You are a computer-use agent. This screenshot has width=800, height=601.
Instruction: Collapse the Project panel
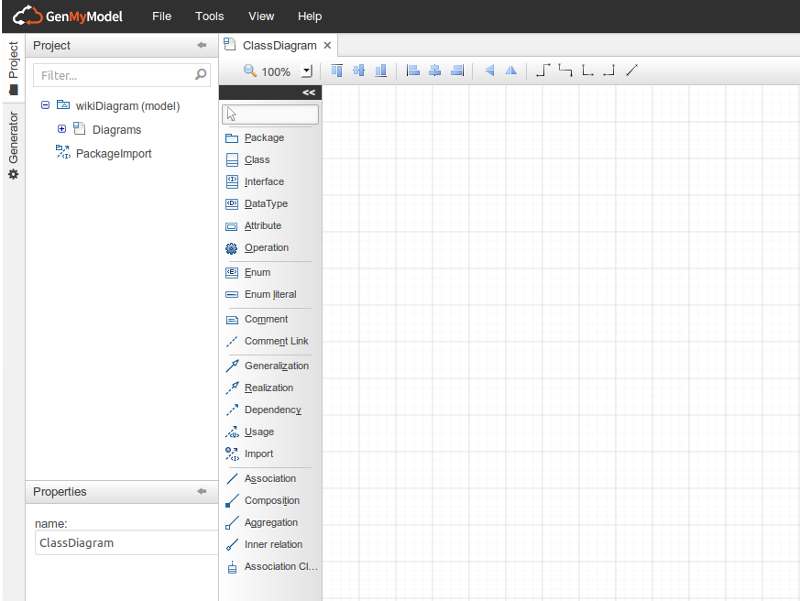click(201, 45)
